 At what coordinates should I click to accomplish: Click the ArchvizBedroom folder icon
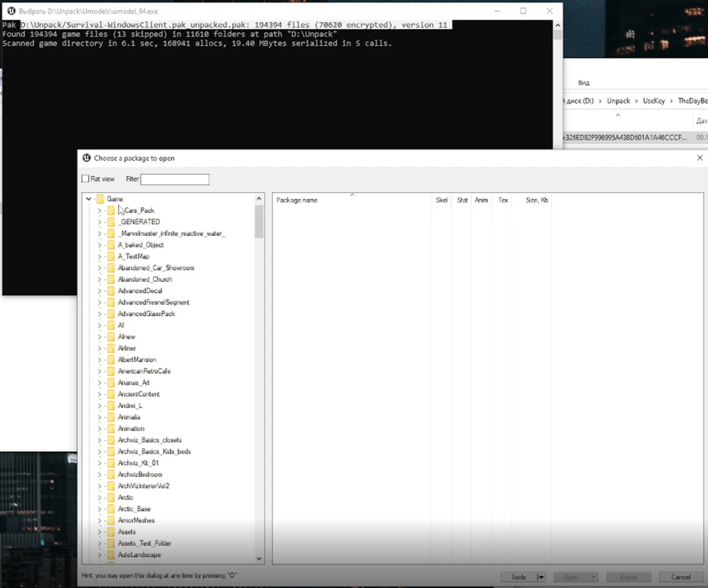110,475
